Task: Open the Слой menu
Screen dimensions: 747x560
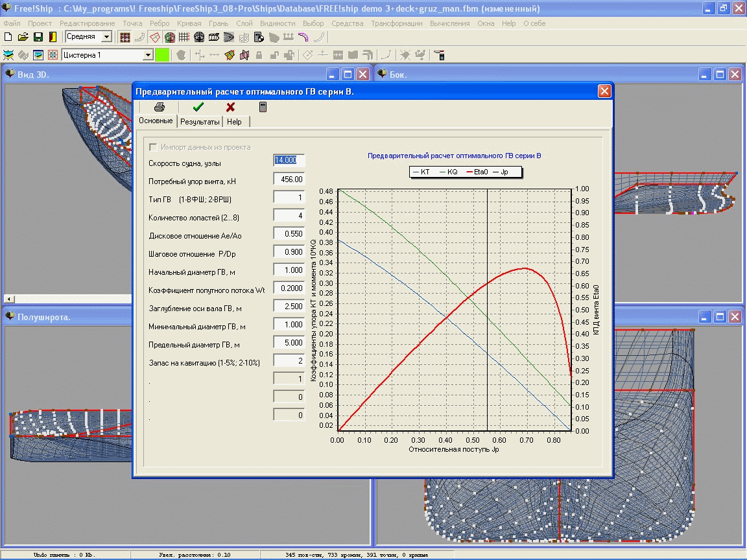Action: (244, 23)
